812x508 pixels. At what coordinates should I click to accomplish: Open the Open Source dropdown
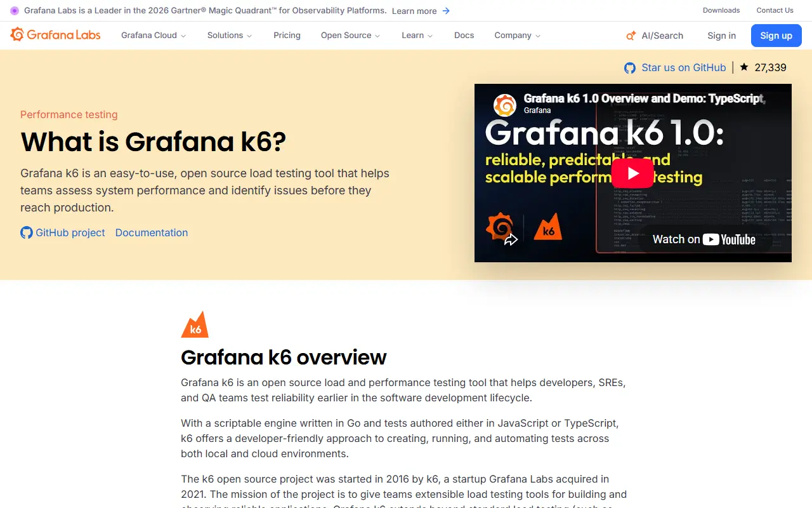(350, 36)
